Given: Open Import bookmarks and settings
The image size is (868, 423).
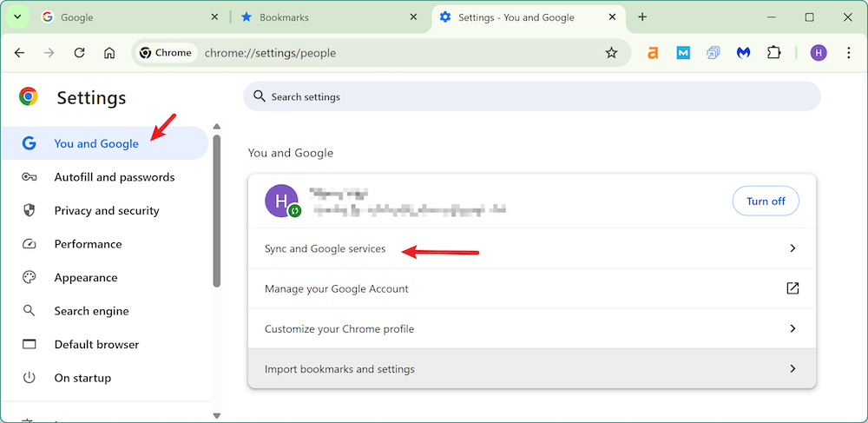Looking at the screenshot, I should tap(532, 369).
